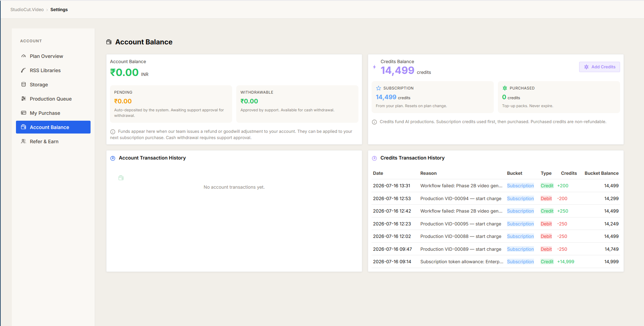Select My Purchase in the sidebar
Viewport: 644px width, 326px height.
(53, 113)
